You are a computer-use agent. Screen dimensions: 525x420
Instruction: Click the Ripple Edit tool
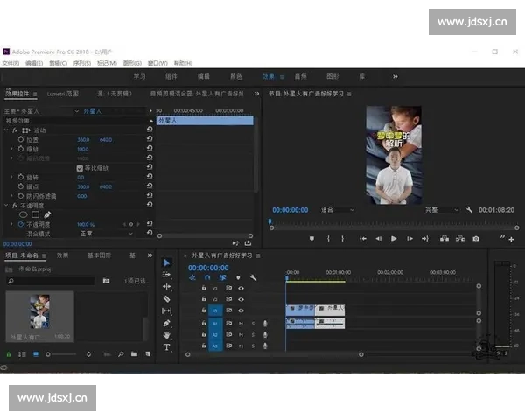166,286
